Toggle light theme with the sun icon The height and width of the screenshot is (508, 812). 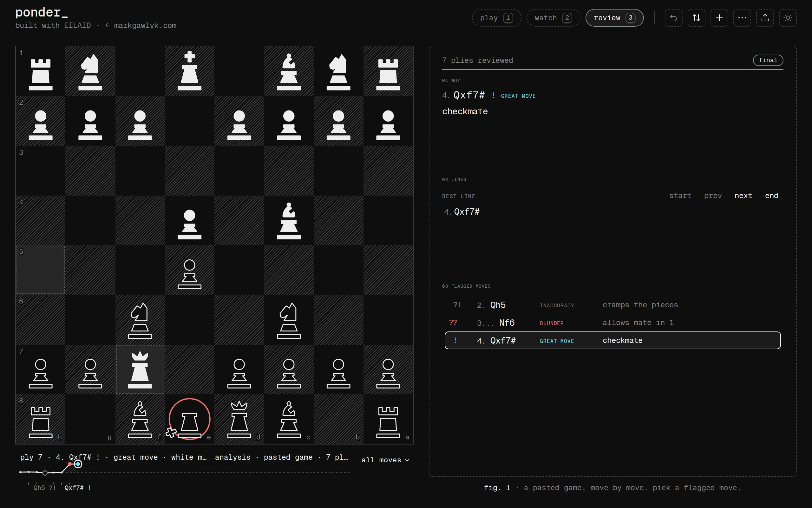pyautogui.click(x=788, y=18)
